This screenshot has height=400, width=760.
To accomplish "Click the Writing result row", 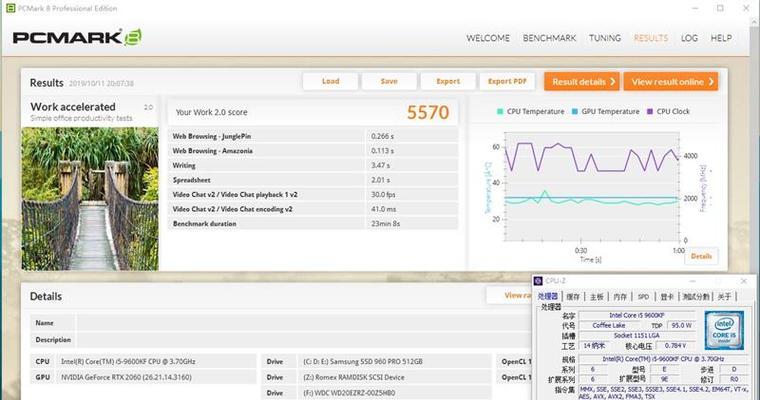I will click(x=313, y=165).
